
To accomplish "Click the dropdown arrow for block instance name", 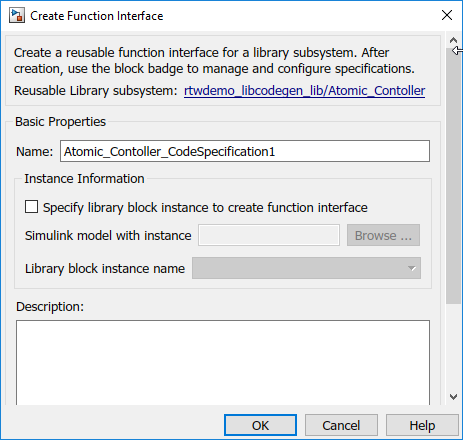I will tap(412, 268).
